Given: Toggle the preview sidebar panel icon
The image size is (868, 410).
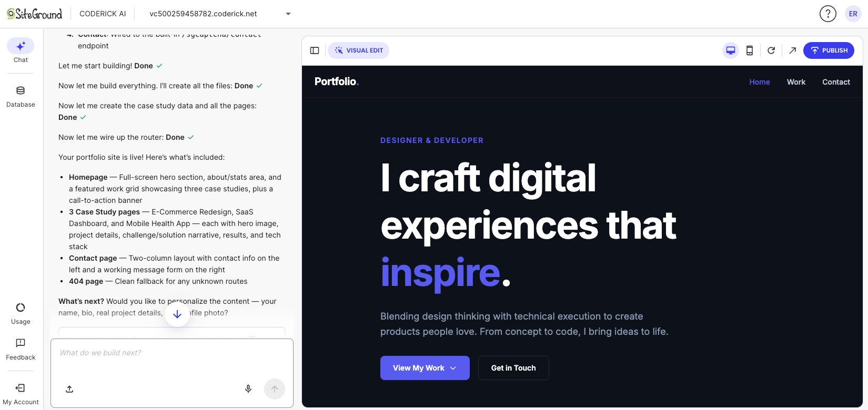Looking at the screenshot, I should tap(315, 50).
